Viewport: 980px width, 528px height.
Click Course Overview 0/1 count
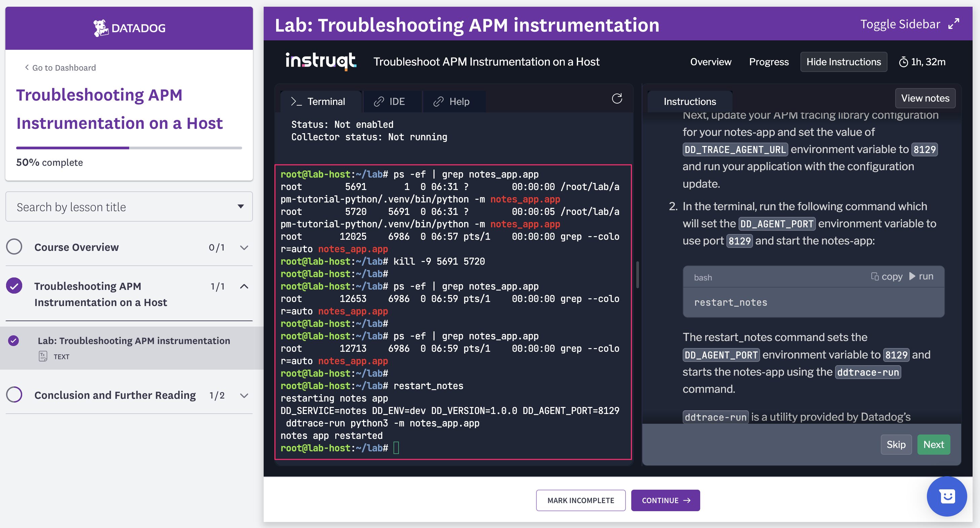[x=217, y=248]
